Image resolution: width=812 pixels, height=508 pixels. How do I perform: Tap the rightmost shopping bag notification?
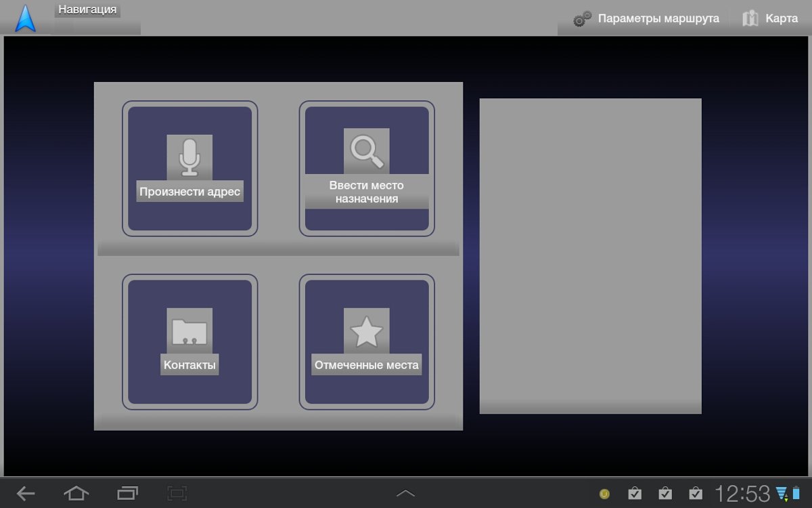pyautogui.click(x=695, y=493)
